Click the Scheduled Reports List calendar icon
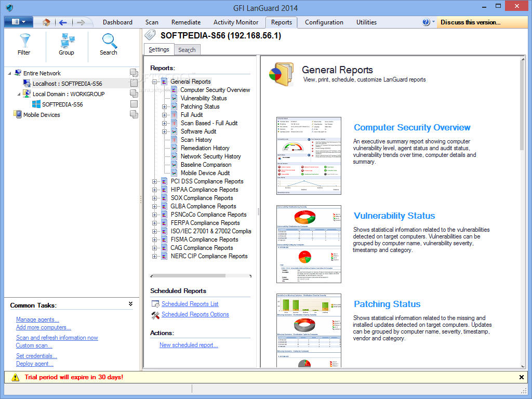This screenshot has height=399, width=532. pos(155,304)
